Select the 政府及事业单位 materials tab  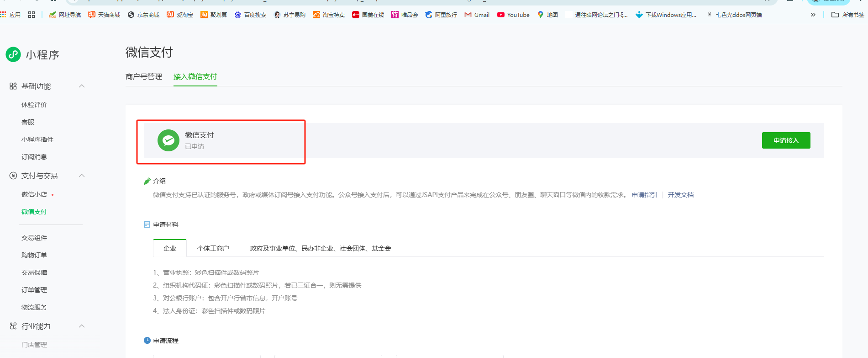point(321,248)
